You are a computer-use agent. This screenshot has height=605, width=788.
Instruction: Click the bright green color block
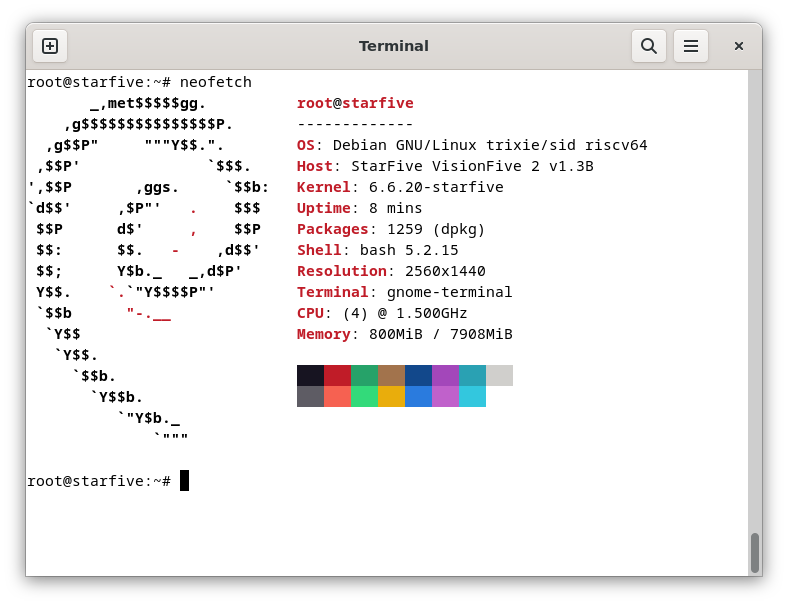(364, 396)
